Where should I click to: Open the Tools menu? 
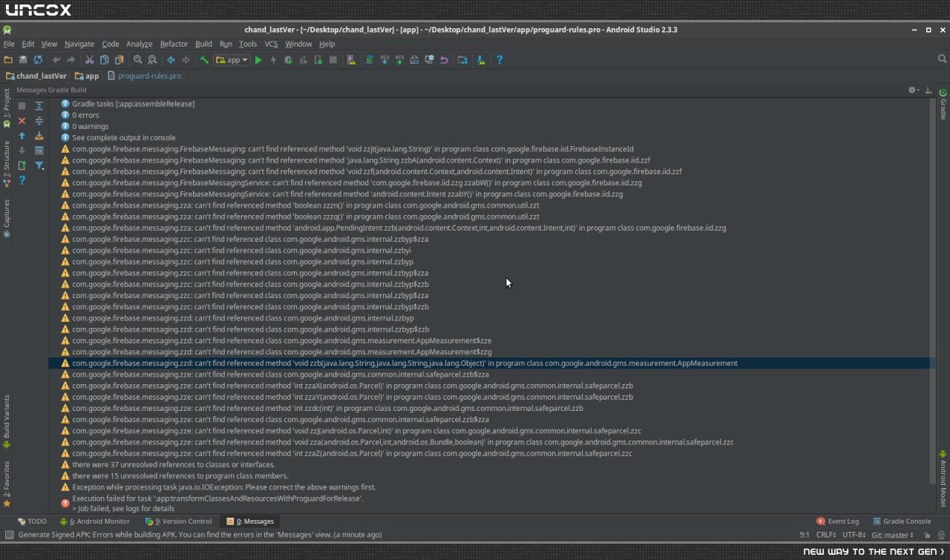pyautogui.click(x=248, y=44)
